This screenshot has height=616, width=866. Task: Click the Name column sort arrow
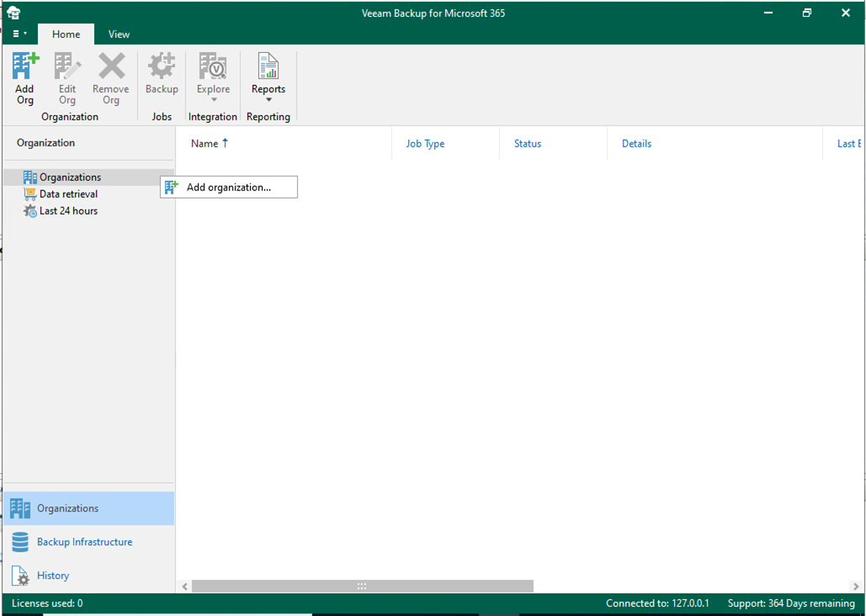tap(225, 143)
